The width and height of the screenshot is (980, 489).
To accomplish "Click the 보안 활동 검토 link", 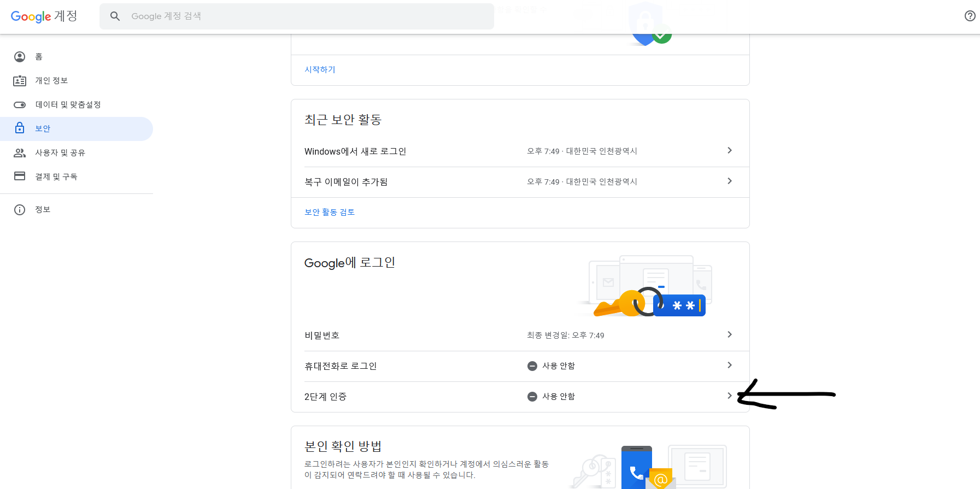I will click(x=330, y=212).
